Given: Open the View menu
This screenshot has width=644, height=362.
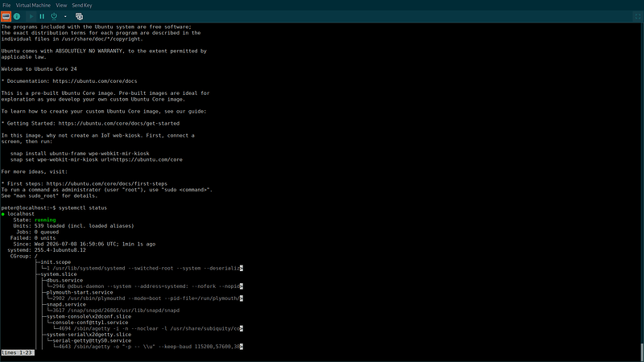Looking at the screenshot, I should pos(61,6).
